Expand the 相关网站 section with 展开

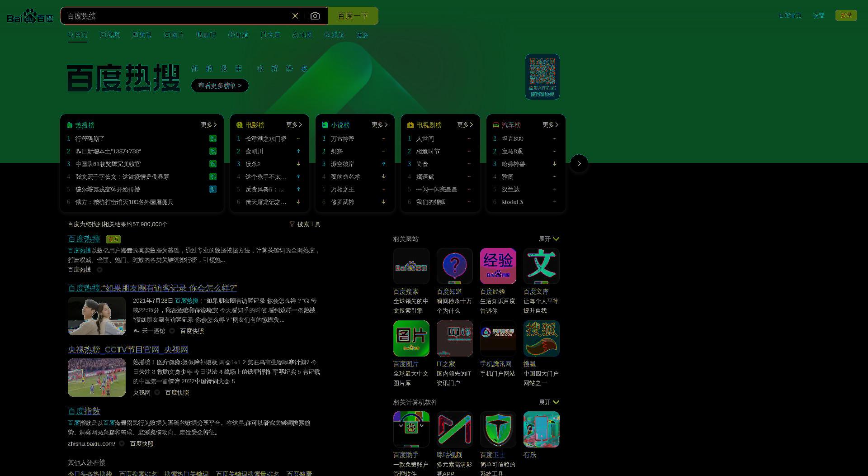pyautogui.click(x=549, y=239)
